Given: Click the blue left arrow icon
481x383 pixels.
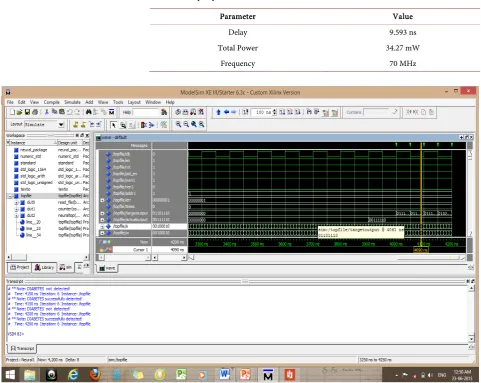Looking at the screenshot, I should pyautogui.click(x=226, y=112).
